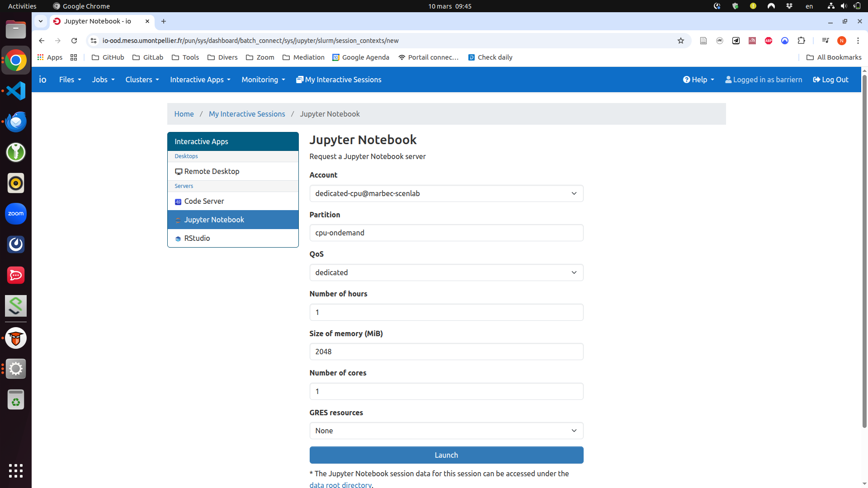
Task: Reload the page
Action: (74, 41)
